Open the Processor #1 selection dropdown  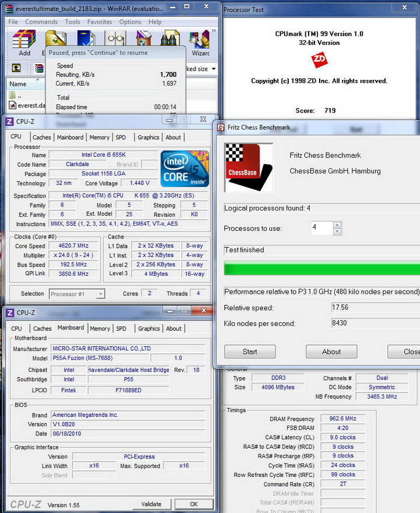point(100,294)
